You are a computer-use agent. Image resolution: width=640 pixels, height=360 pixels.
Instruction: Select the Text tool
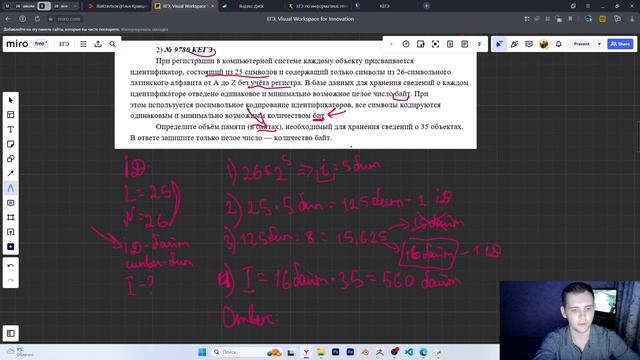(11, 129)
